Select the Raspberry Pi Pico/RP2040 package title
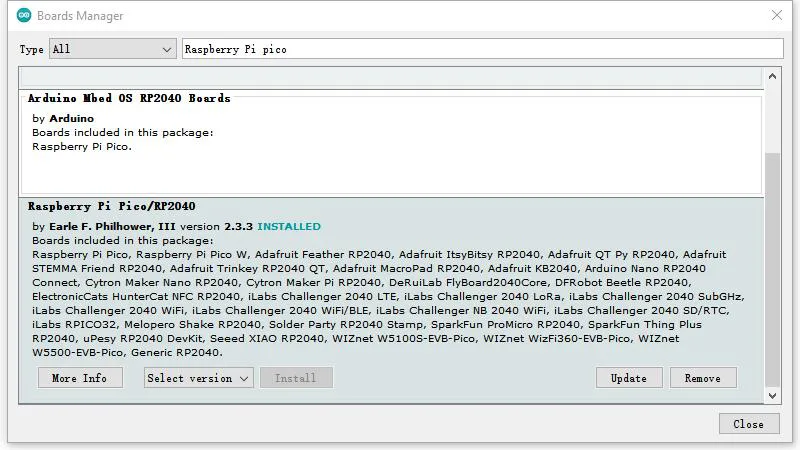This screenshot has height=450, width=800. coord(112,206)
